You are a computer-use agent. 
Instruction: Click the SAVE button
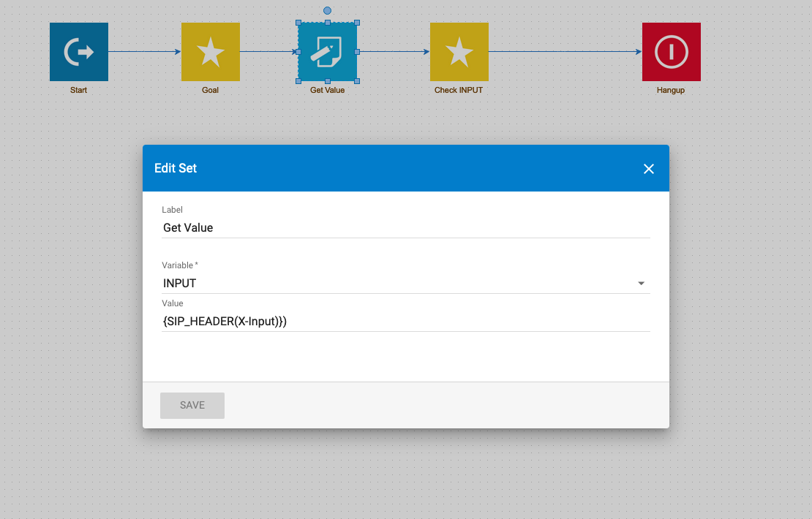(192, 405)
